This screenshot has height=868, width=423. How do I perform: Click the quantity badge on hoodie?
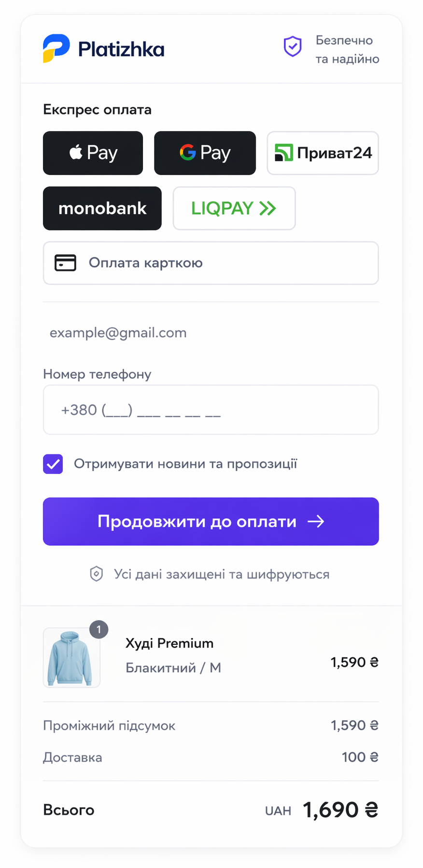coord(99,629)
